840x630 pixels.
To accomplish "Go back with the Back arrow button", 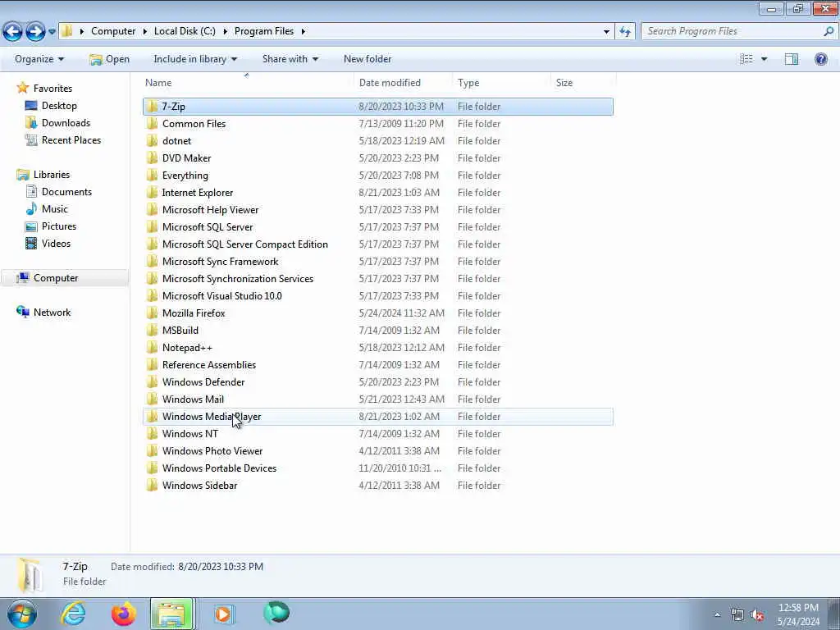I will [13, 32].
